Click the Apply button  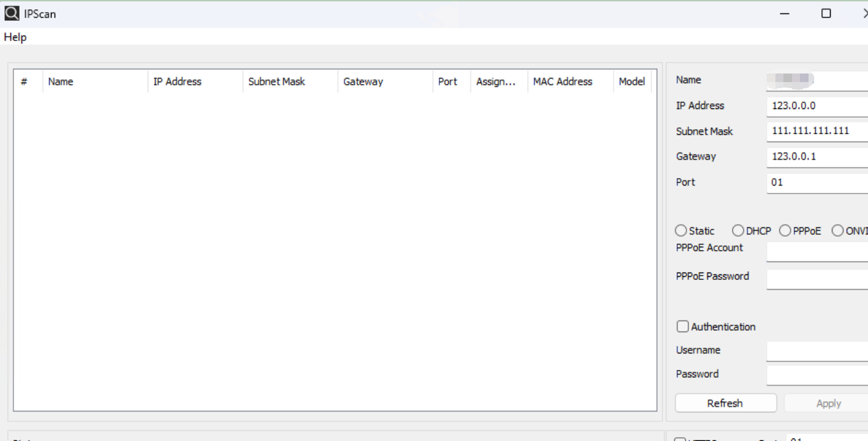pyautogui.click(x=828, y=403)
